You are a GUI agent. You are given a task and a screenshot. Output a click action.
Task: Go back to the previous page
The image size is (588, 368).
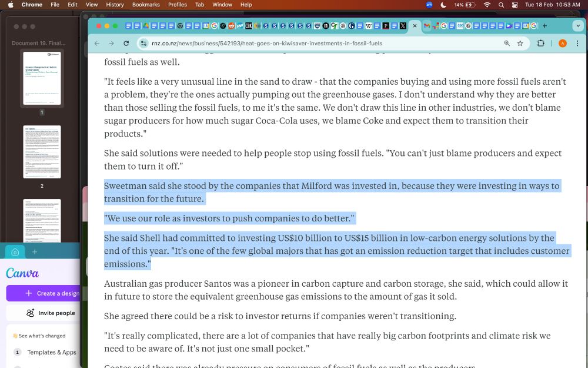coord(97,43)
